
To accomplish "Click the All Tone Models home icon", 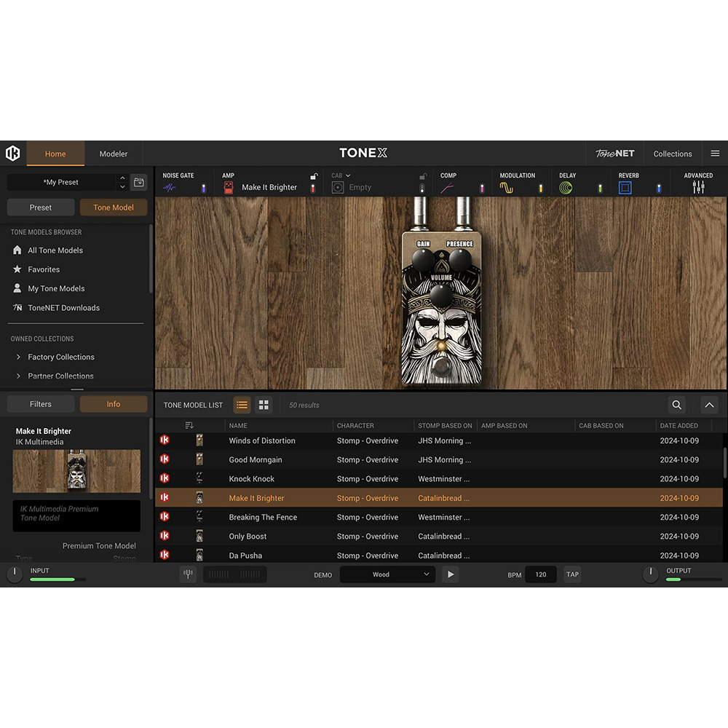I will pos(17,250).
